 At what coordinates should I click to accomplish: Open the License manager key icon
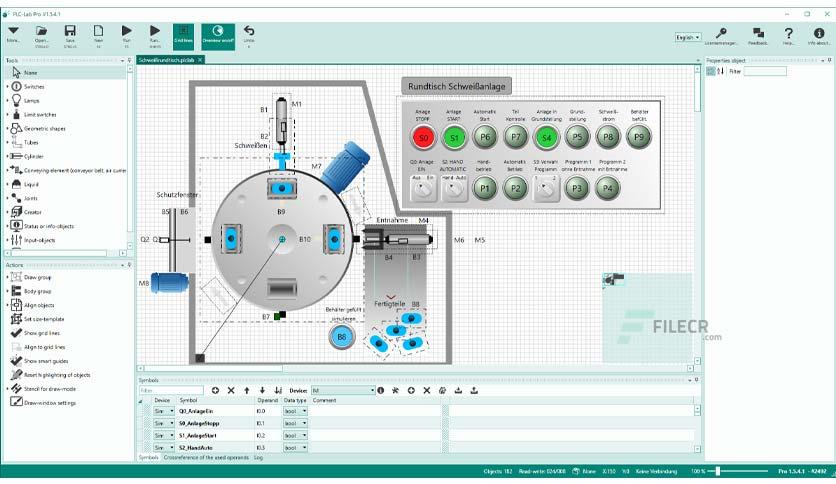[721, 33]
